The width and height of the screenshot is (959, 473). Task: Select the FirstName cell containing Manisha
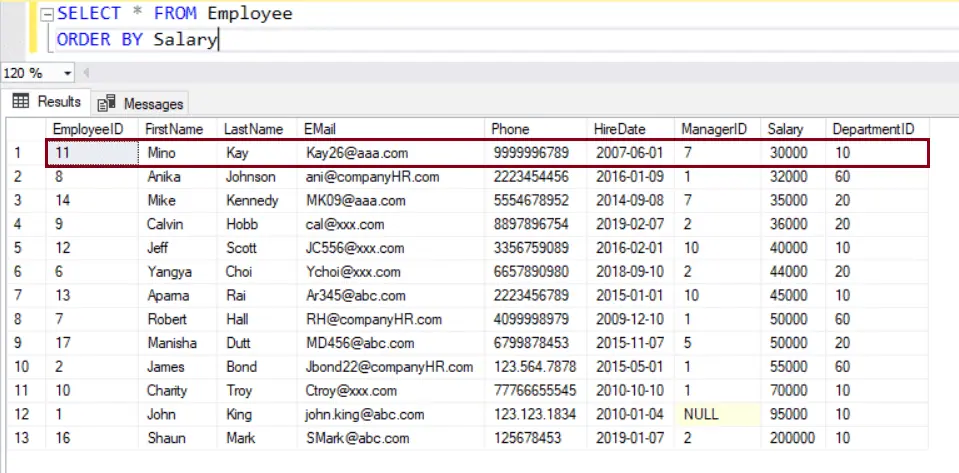pos(172,343)
